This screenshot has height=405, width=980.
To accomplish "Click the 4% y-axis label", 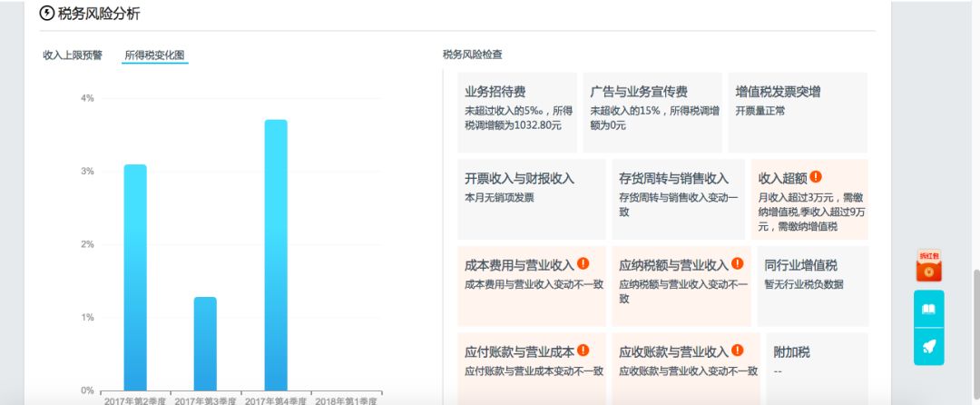I will pyautogui.click(x=87, y=98).
